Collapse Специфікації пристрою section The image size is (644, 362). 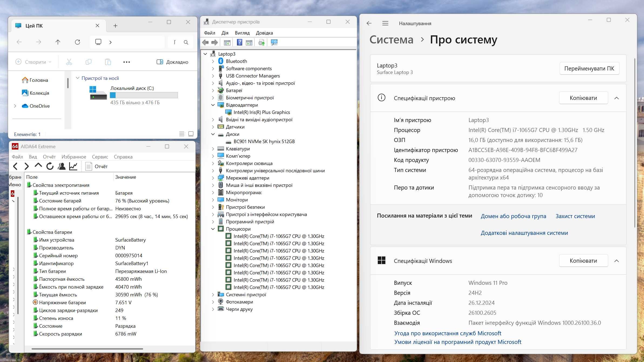click(x=616, y=98)
